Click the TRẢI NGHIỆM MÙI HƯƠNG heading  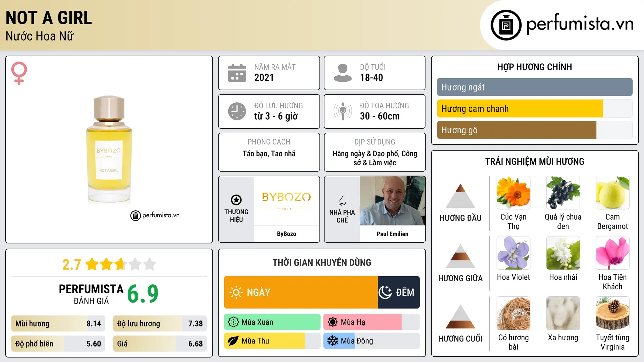click(x=535, y=162)
